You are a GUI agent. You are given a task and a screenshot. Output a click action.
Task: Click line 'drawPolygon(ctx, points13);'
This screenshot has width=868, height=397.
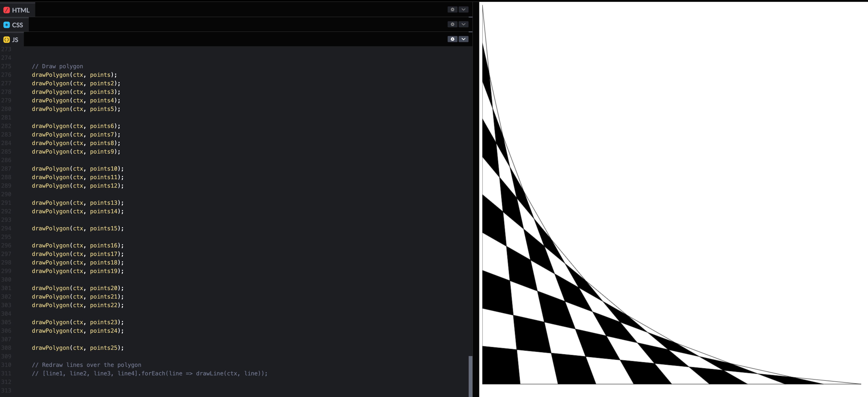78,203
